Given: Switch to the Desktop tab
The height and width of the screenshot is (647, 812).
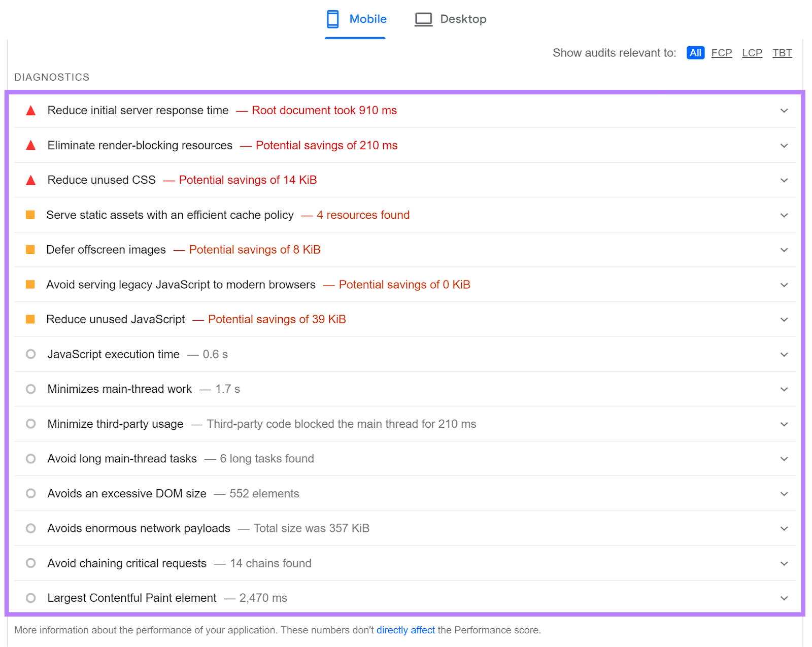Looking at the screenshot, I should [451, 19].
